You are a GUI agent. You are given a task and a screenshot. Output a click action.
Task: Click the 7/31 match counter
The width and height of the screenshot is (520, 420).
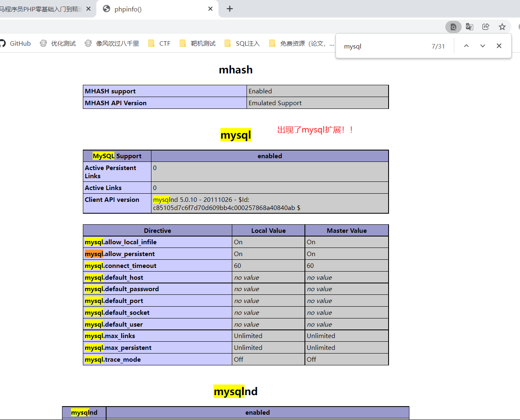(438, 46)
